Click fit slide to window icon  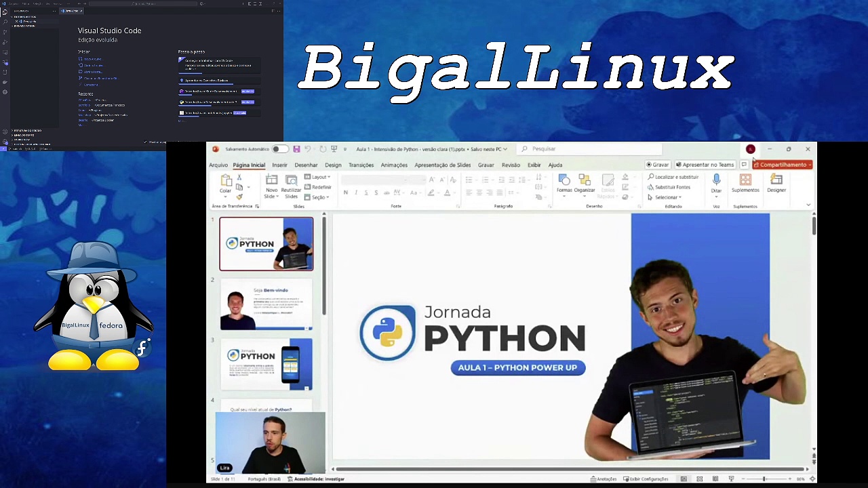coord(812,479)
